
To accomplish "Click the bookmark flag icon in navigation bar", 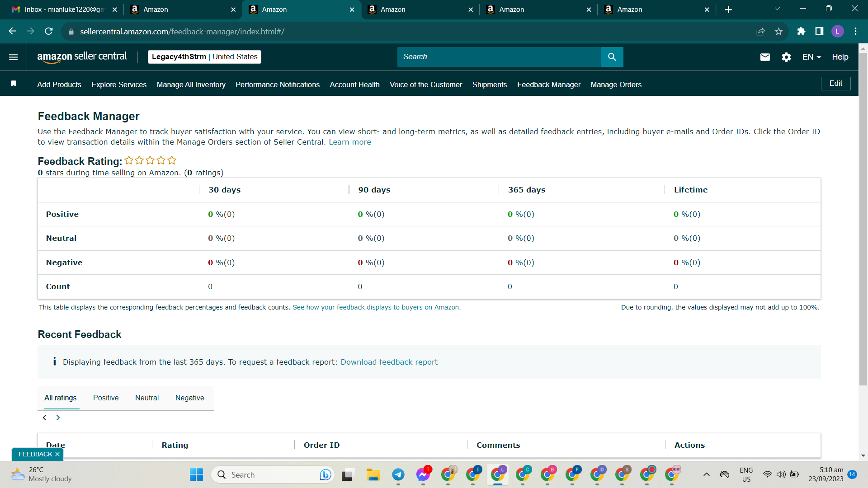I will coord(14,84).
